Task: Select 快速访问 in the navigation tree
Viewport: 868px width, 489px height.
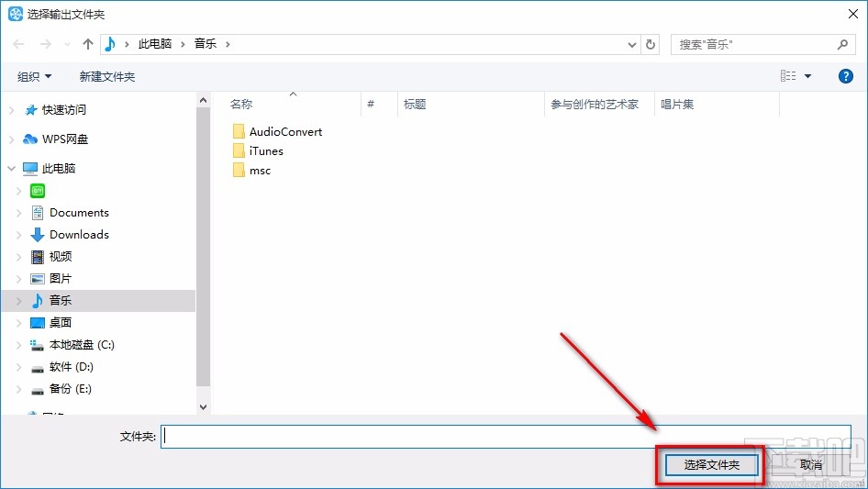Action: 63,110
